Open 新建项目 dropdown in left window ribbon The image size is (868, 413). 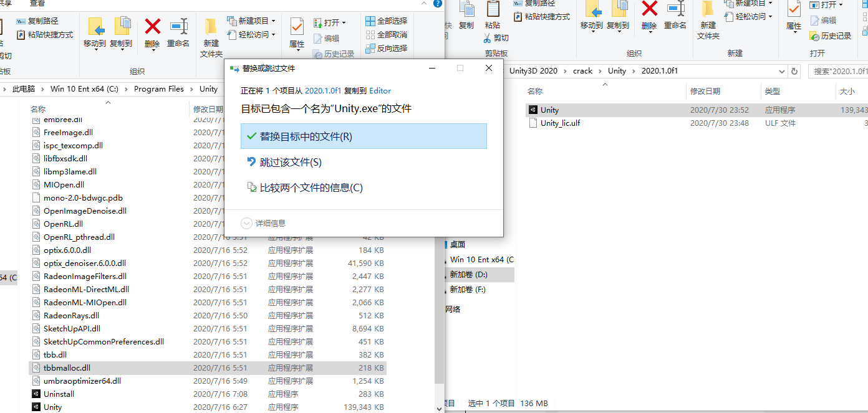(x=253, y=21)
